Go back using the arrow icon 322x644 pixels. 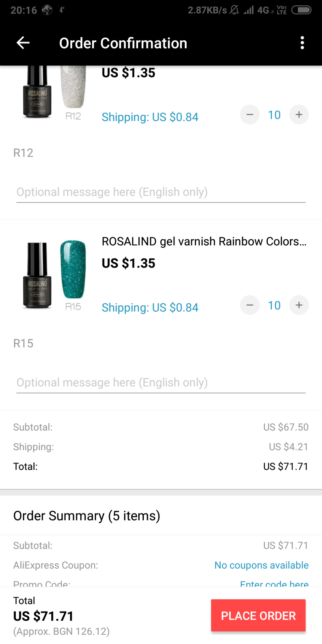(x=23, y=43)
